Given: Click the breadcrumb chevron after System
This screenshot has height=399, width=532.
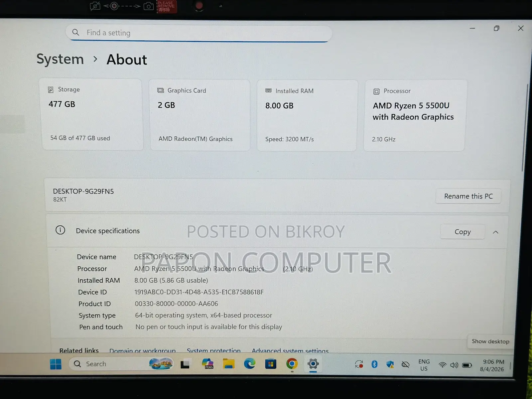Looking at the screenshot, I should [96, 59].
